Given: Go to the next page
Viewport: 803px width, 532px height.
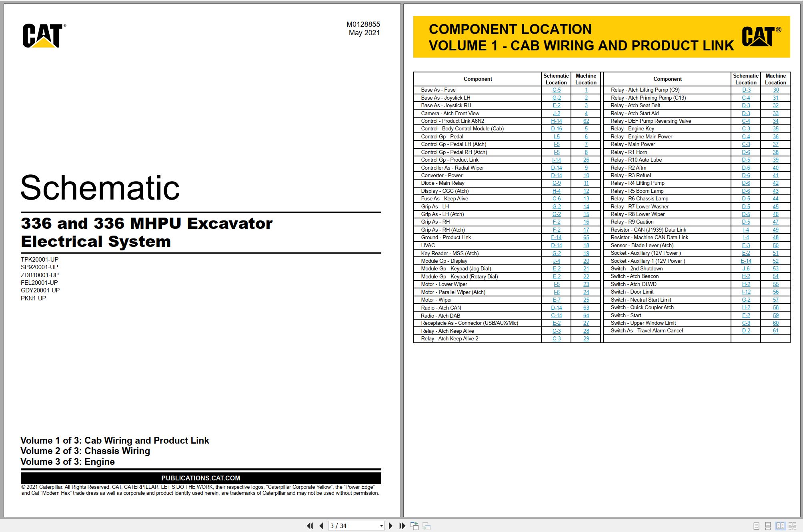Looking at the screenshot, I should (391, 526).
